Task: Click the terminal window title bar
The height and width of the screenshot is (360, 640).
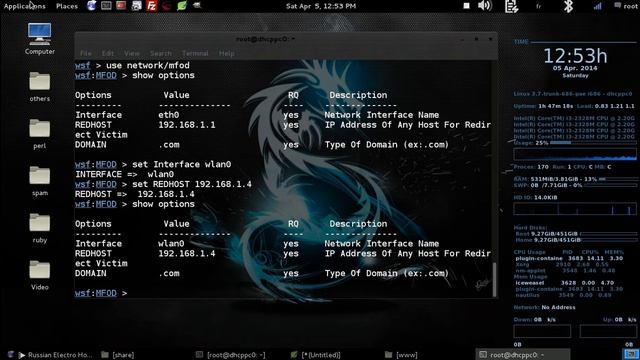Action: 286,39
